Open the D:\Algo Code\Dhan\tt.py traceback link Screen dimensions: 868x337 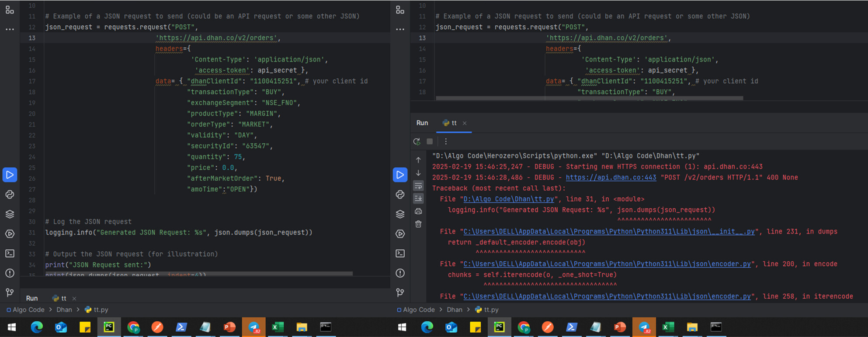[x=508, y=199]
